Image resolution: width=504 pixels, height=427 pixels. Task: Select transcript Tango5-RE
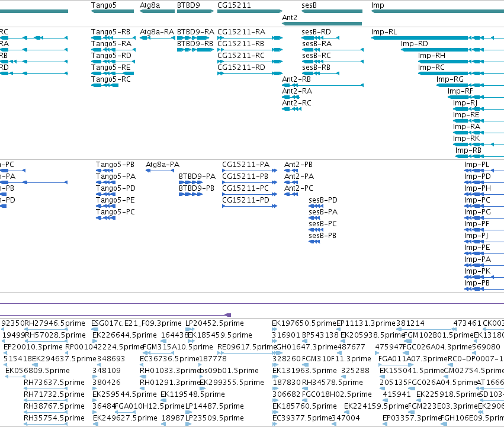113,73
